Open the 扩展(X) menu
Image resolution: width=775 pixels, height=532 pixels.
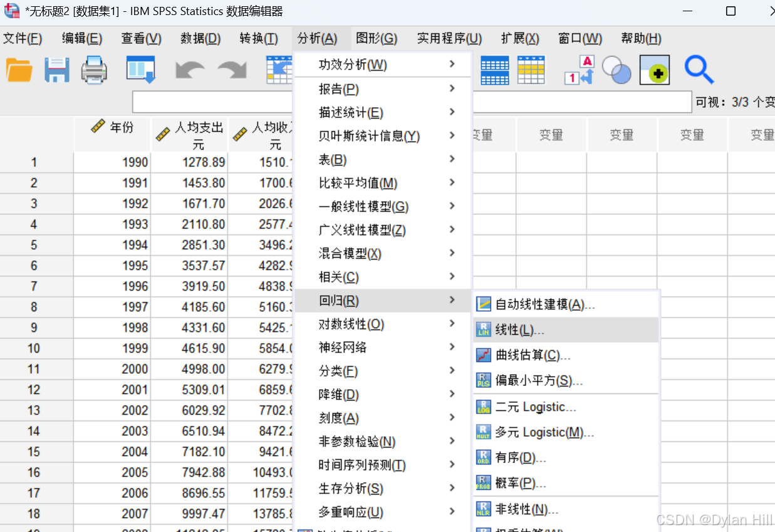tap(520, 39)
